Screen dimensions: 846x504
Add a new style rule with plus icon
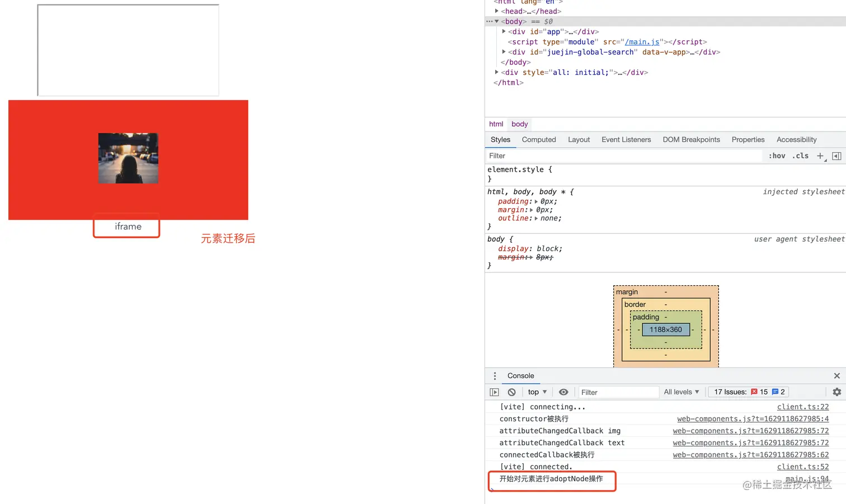(x=820, y=156)
